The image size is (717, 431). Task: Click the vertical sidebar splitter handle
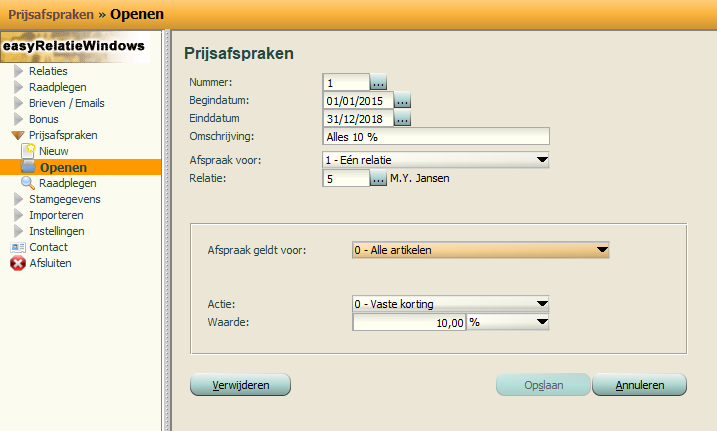pyautogui.click(x=167, y=230)
